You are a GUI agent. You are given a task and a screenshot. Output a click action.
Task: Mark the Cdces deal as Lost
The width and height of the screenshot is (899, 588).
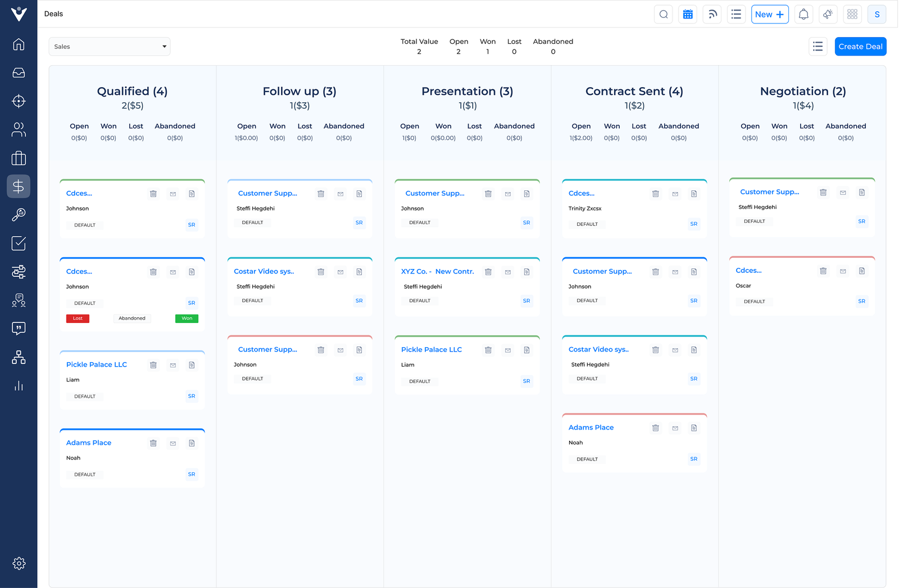78,318
